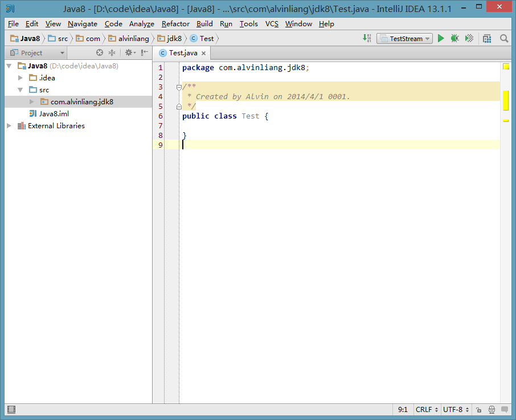Click the Make Project build icon

[x=368, y=39]
